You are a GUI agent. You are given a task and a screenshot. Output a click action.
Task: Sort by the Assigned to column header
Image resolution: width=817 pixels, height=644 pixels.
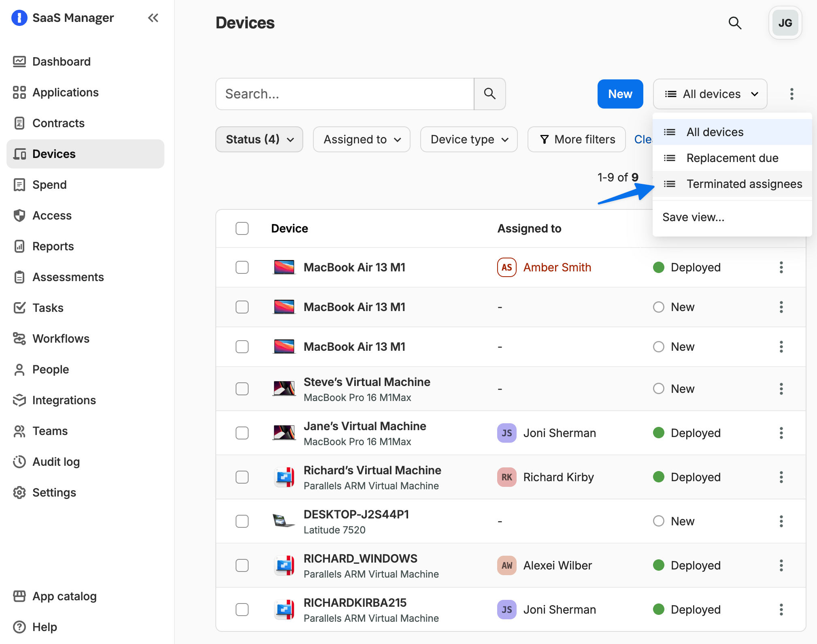click(529, 228)
